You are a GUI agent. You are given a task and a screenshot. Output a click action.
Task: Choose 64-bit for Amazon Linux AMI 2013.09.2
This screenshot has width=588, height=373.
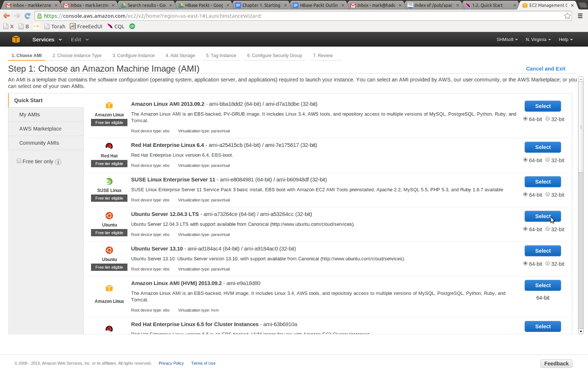525,119
